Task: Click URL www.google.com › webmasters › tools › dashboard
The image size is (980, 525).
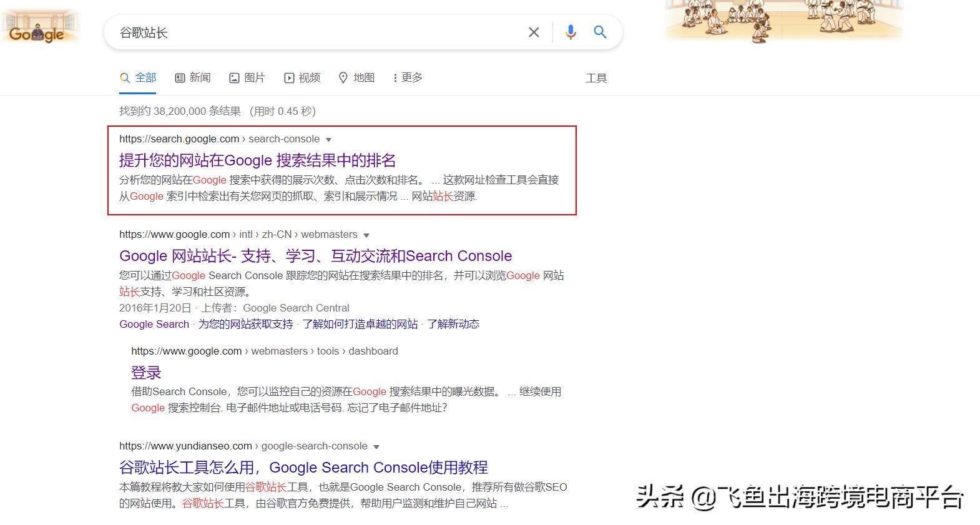Action: click(265, 351)
